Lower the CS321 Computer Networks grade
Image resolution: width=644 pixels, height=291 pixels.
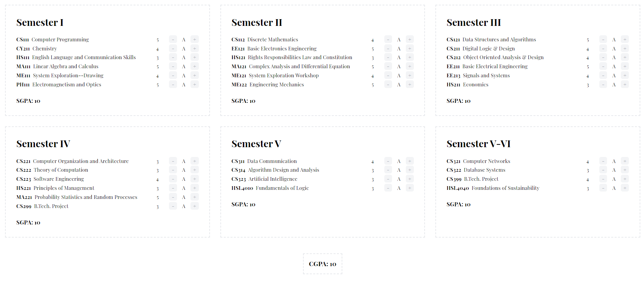603,161
